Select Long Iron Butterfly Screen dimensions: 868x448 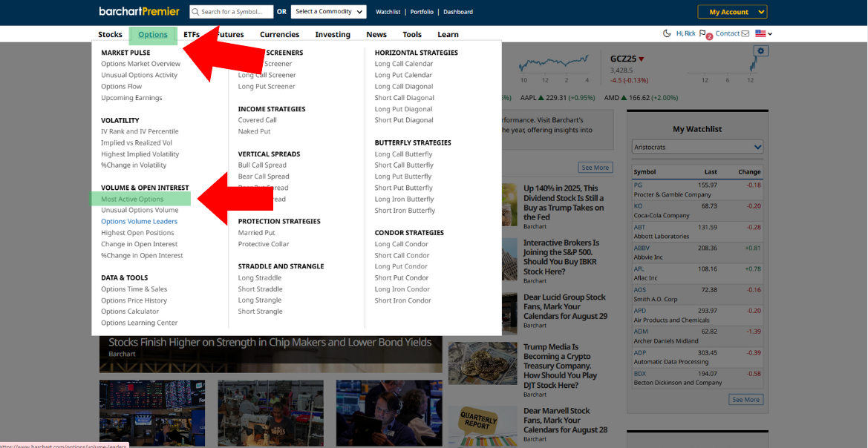pos(404,199)
